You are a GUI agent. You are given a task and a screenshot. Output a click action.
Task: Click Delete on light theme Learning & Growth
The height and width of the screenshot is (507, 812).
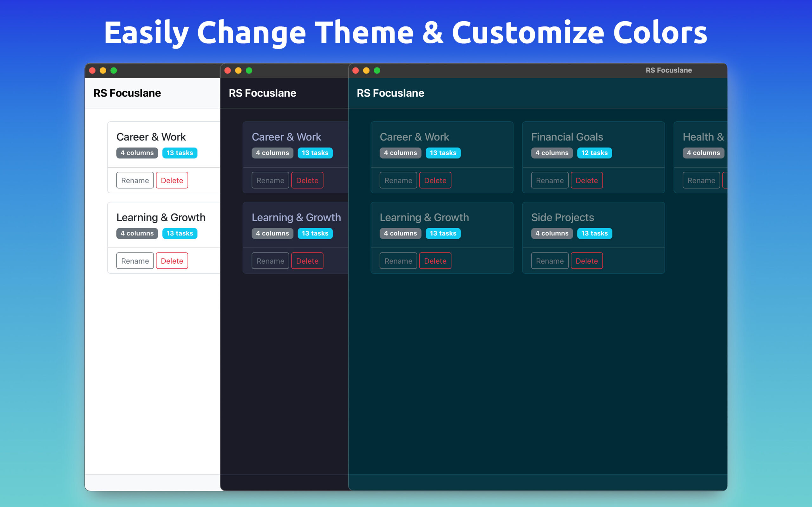[x=172, y=261]
